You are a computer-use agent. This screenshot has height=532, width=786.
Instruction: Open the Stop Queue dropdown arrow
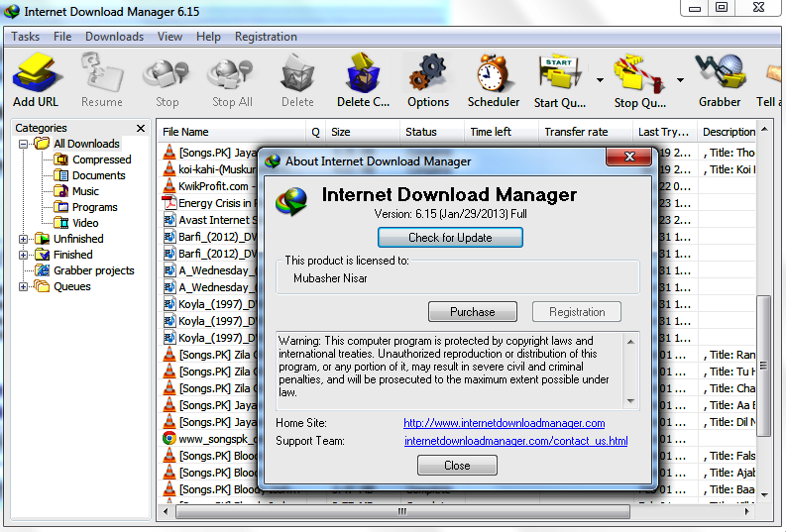pyautogui.click(x=680, y=80)
